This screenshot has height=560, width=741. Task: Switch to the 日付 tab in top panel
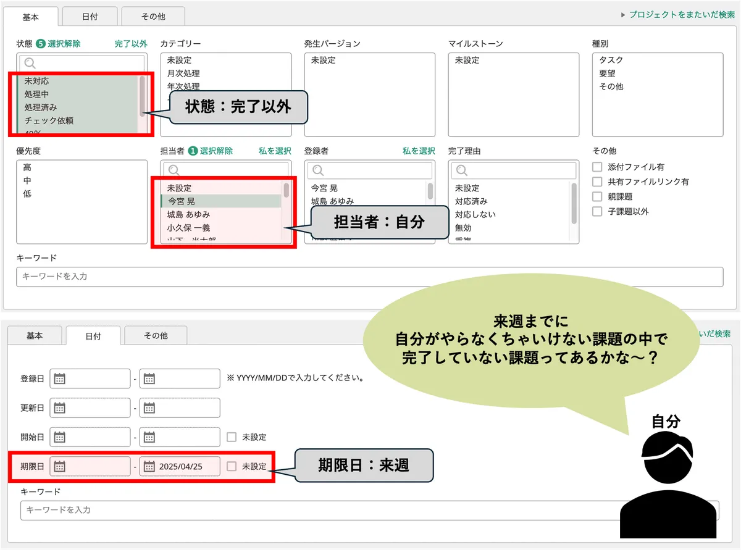tap(89, 17)
